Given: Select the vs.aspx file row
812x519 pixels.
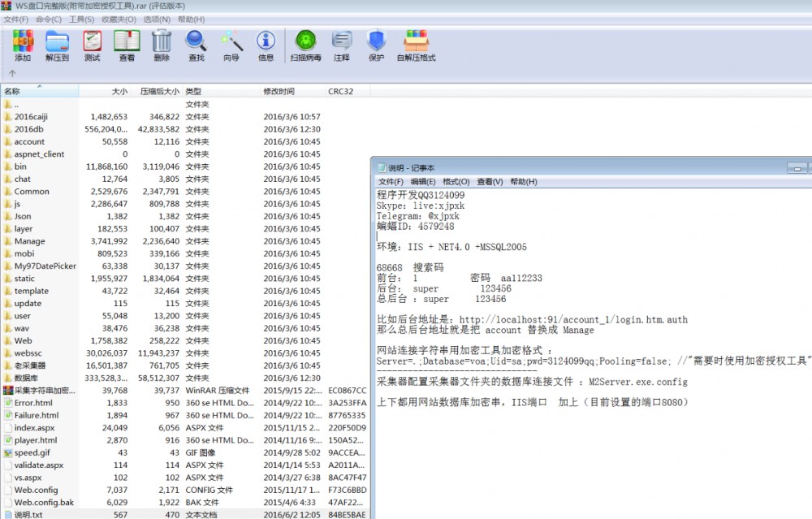Looking at the screenshot, I should tap(185, 477).
